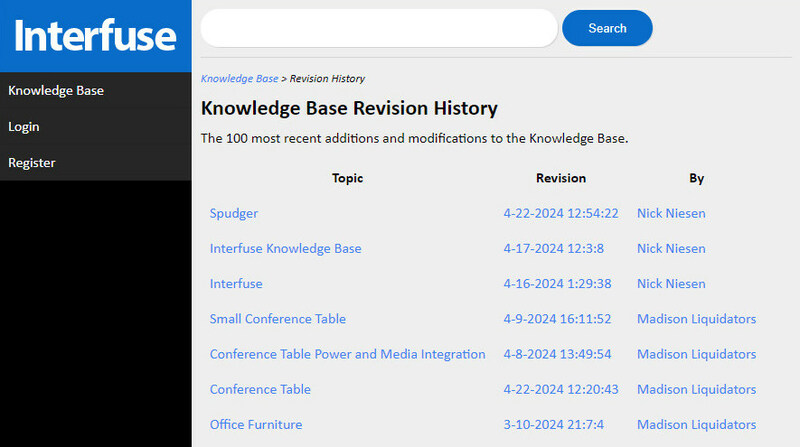Open revision 4-22-2024 12:20:43

tap(561, 389)
